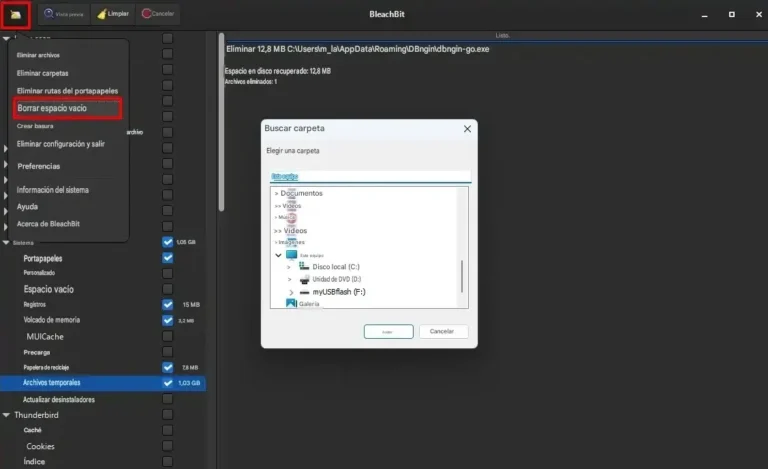The height and width of the screenshot is (469, 768).
Task: Click Cancelar in Buscar carpeta dialog
Action: [x=443, y=331]
